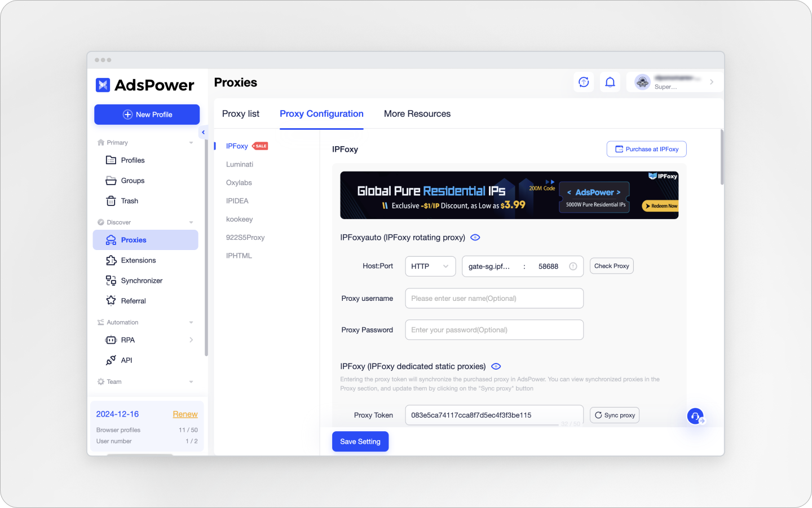Open the API section
Image resolution: width=812 pixels, height=508 pixels.
tap(127, 360)
